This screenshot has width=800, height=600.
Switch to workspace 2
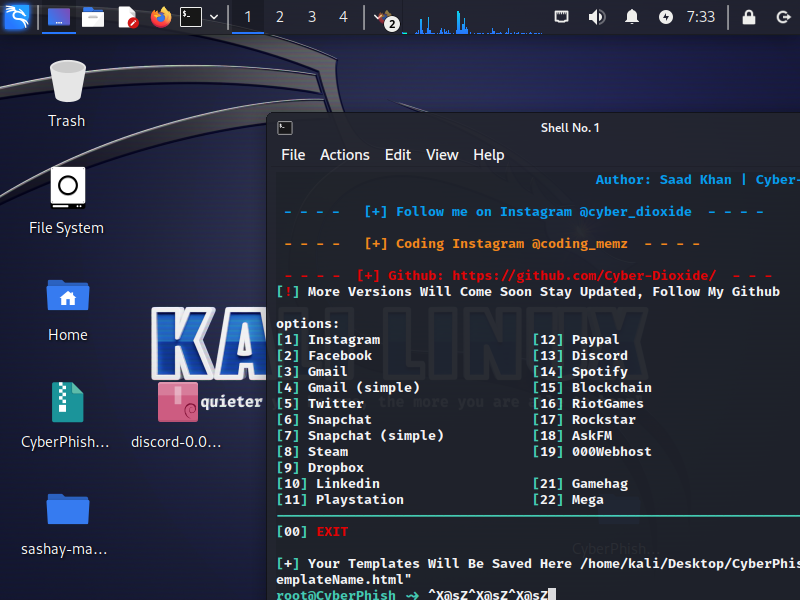tap(280, 17)
